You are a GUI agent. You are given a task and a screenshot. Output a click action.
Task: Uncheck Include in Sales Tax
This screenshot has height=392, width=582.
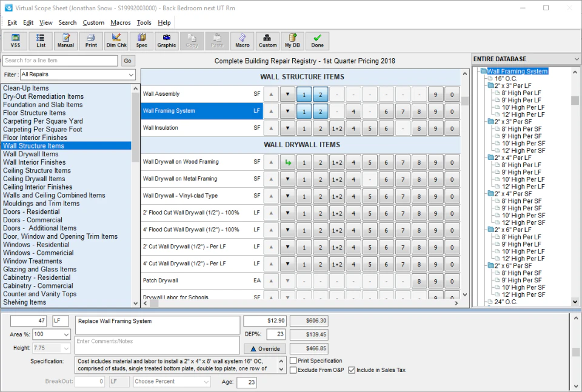pyautogui.click(x=352, y=370)
